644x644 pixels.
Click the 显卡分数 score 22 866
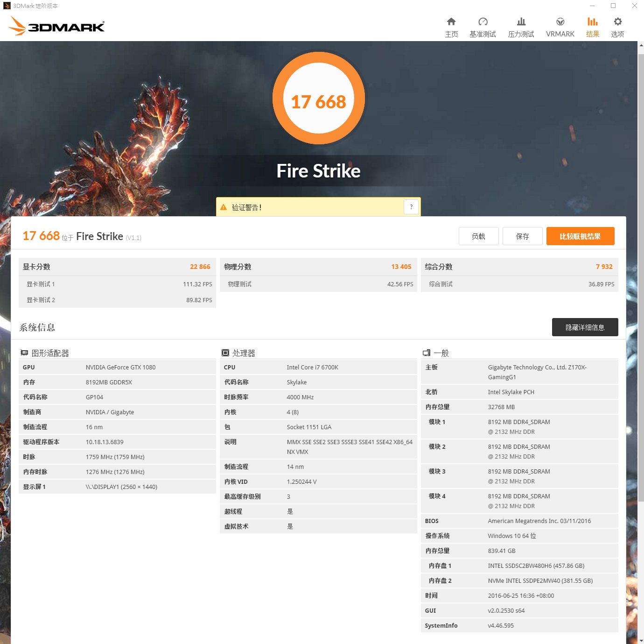[x=200, y=267]
